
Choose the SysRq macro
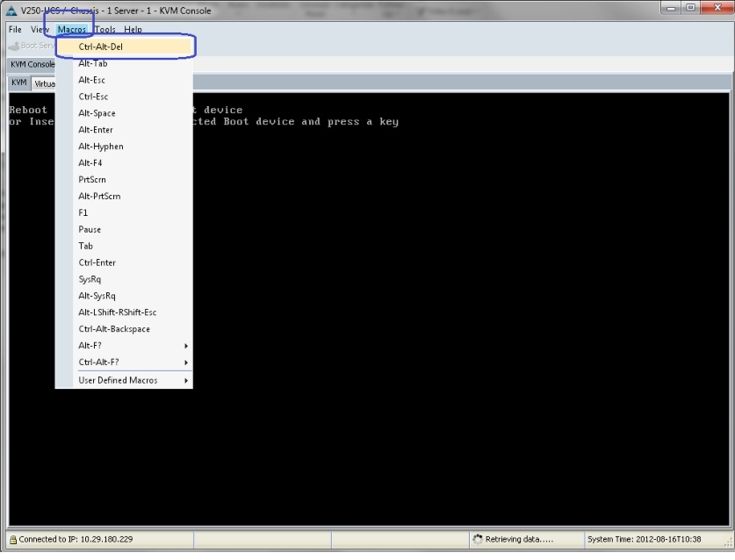[x=124, y=279]
